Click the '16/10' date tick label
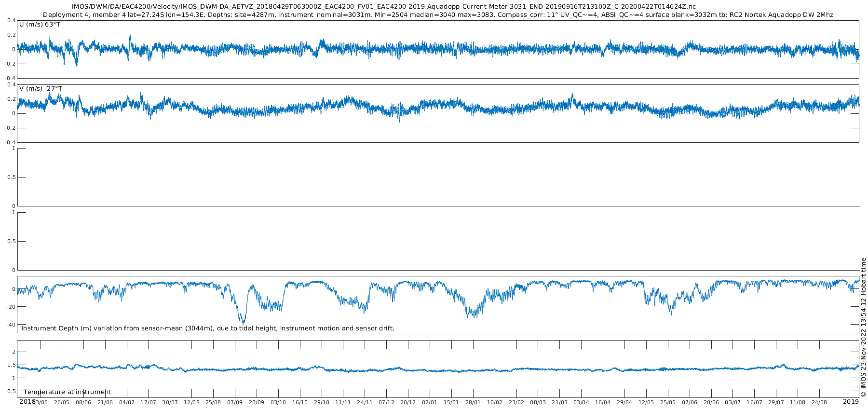Image resolution: width=868 pixels, height=410 pixels. pyautogui.click(x=300, y=402)
